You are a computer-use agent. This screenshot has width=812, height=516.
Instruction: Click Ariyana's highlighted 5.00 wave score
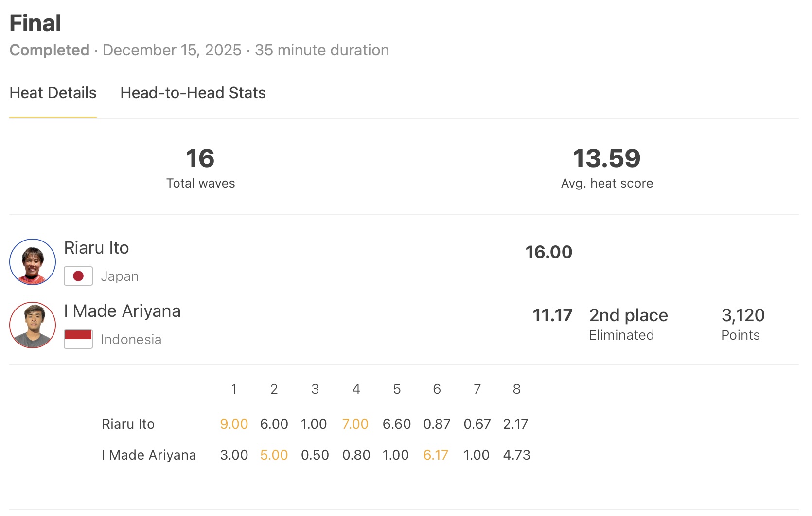click(274, 455)
